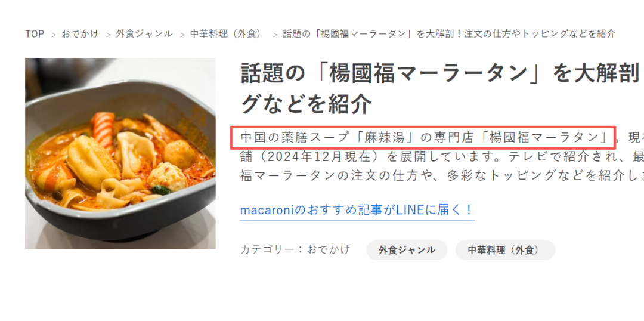This screenshot has width=644, height=321.
Task: Click the second line of article title
Action: tap(305, 104)
